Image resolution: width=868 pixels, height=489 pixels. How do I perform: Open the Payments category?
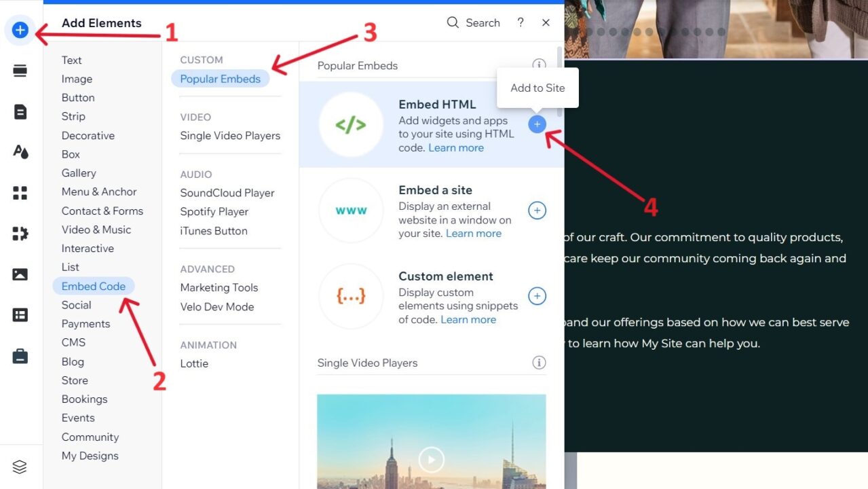pos(86,324)
